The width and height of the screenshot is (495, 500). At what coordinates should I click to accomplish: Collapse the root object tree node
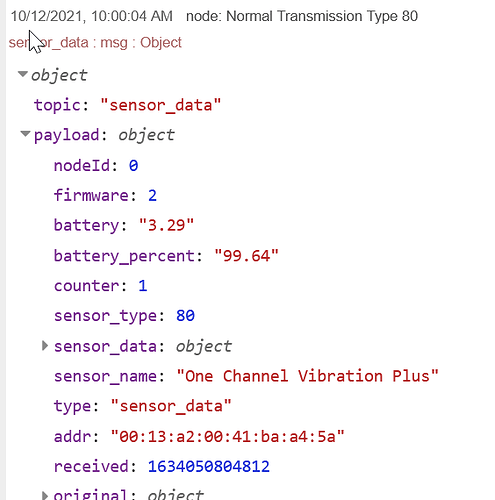[22, 74]
